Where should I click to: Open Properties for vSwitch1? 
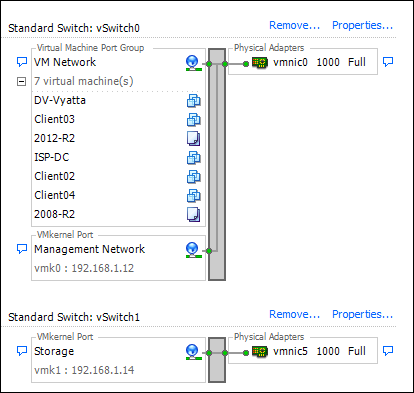363,314
